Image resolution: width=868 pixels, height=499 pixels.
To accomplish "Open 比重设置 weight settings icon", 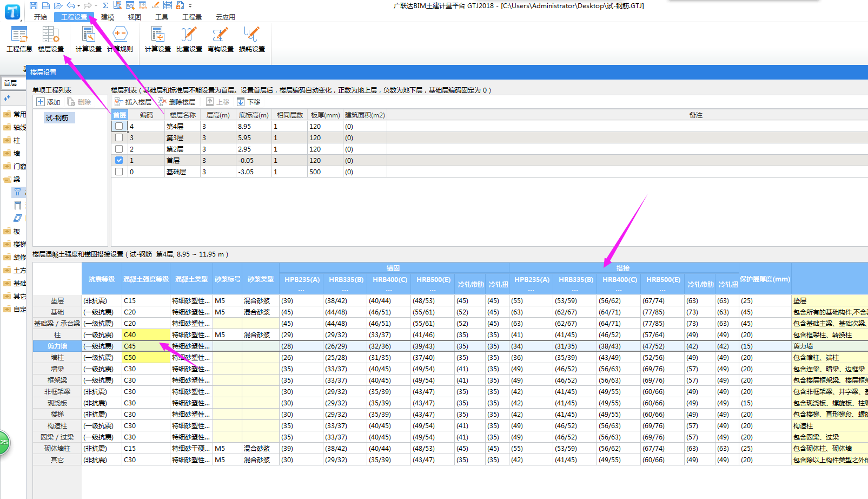I will [x=189, y=39].
